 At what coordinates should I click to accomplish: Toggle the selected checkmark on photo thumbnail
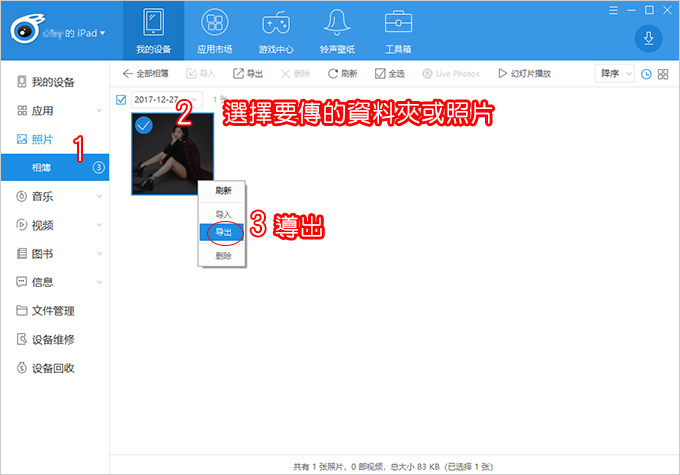(144, 125)
